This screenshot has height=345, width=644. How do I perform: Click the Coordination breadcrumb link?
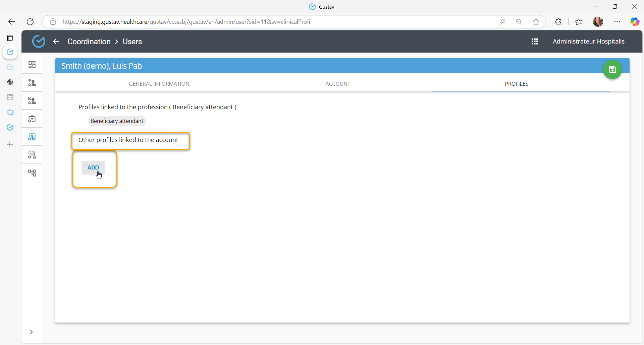pyautogui.click(x=89, y=42)
